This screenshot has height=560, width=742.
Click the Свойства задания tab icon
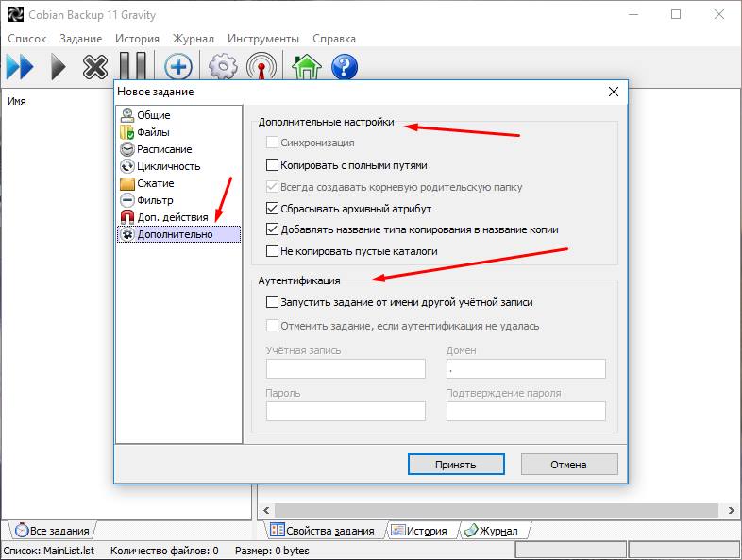277,530
